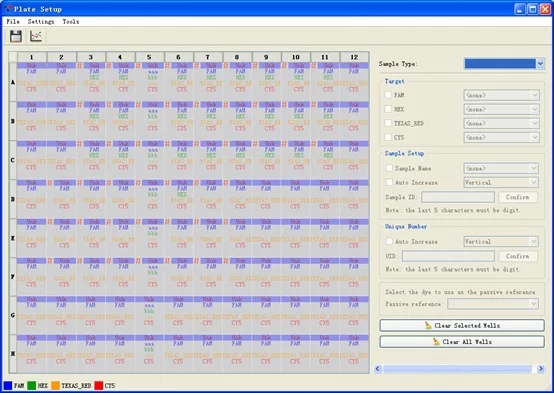Expand the Passive reference dropdown
Image resolution: width=554 pixels, height=393 pixels.
pyautogui.click(x=493, y=304)
